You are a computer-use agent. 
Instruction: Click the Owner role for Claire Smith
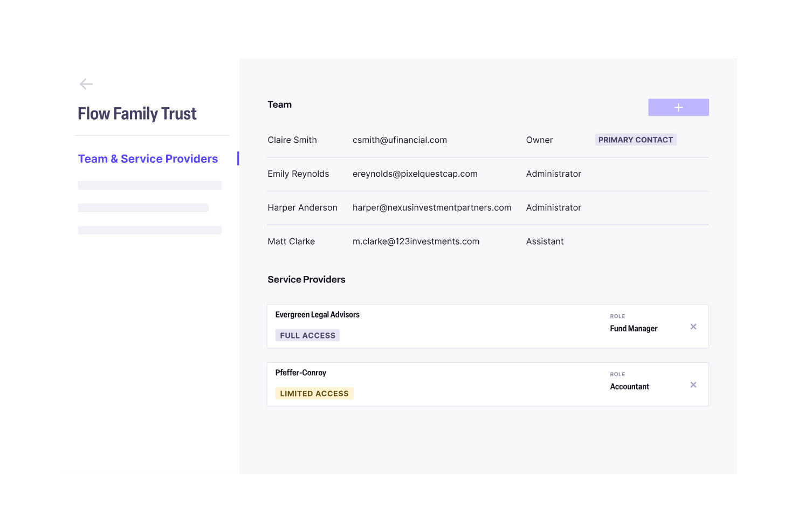(539, 140)
